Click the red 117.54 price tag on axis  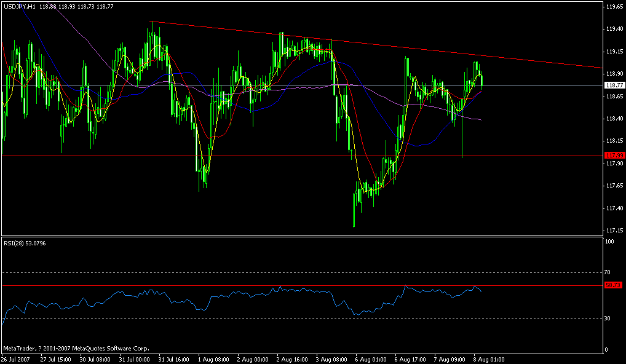coord(613,156)
